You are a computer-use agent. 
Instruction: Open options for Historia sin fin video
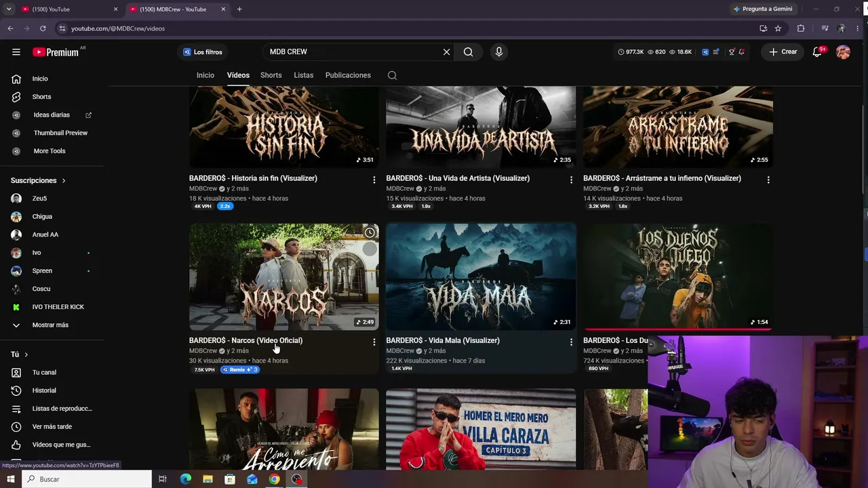click(374, 180)
